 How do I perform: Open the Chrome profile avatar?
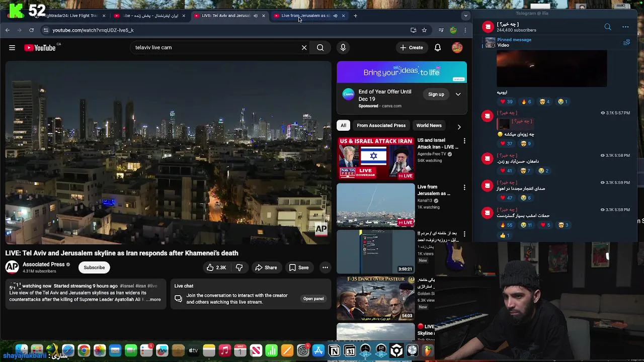(x=453, y=30)
